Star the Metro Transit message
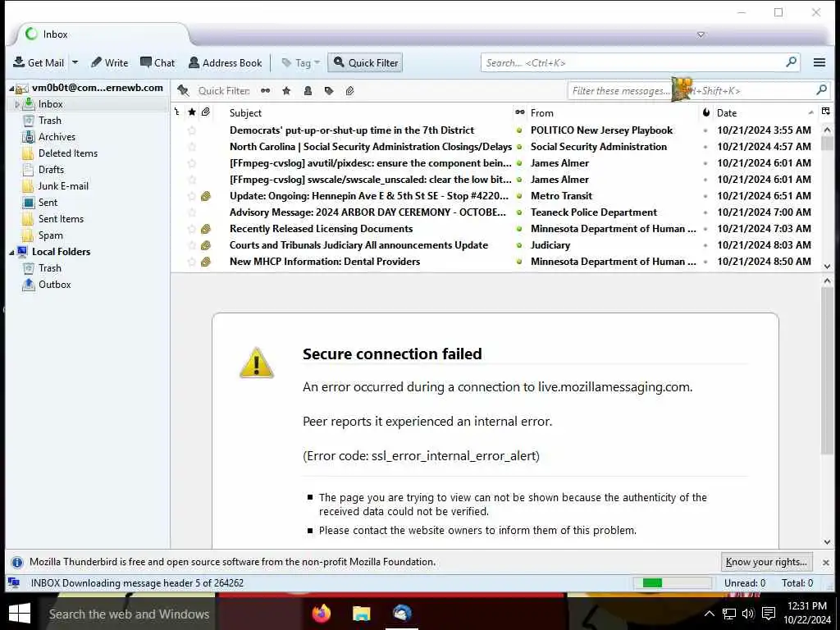 coord(192,196)
